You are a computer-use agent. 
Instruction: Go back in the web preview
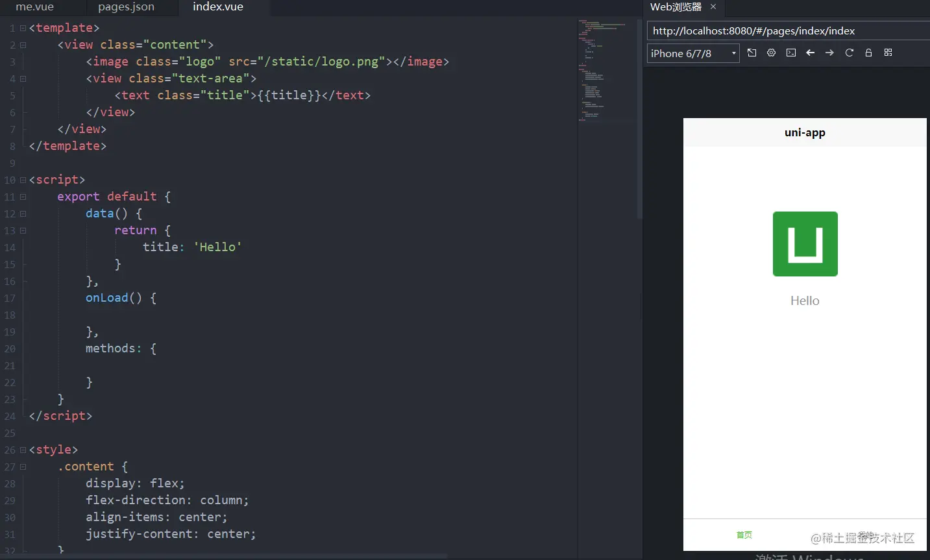810,53
